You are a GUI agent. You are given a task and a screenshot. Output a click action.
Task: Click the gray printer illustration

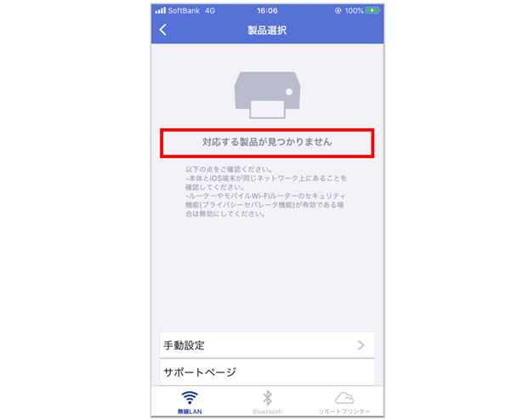click(267, 94)
